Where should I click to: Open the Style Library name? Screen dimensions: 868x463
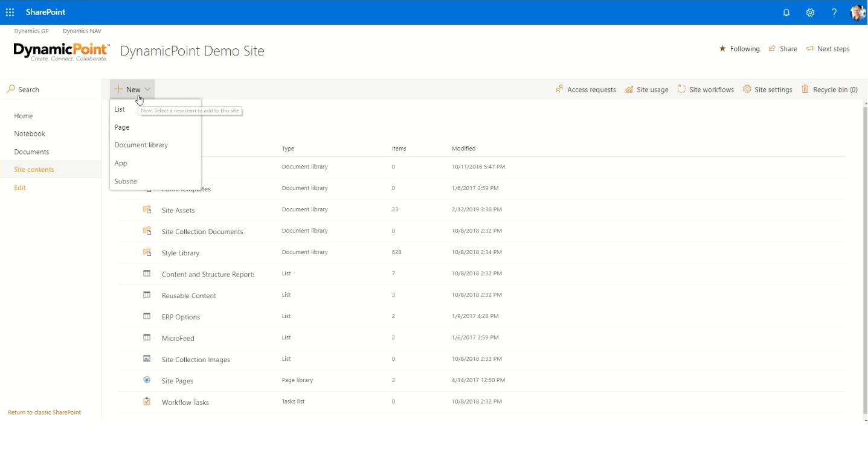(x=181, y=253)
